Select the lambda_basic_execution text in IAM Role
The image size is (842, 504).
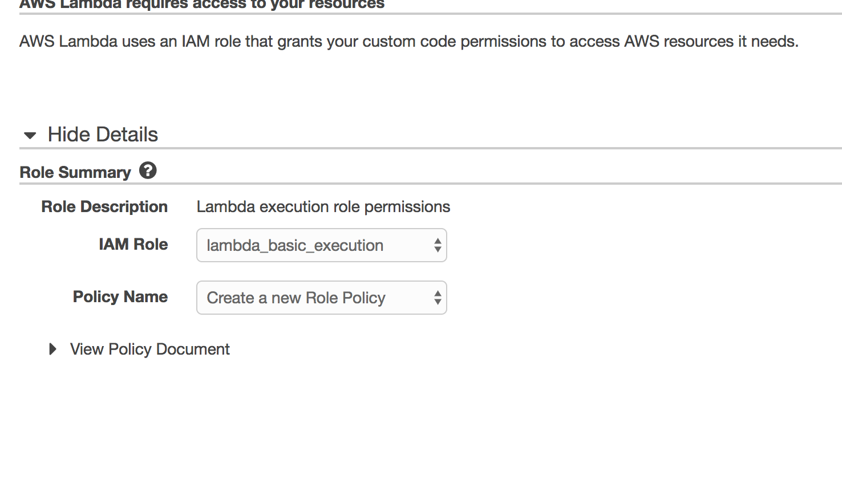(295, 245)
